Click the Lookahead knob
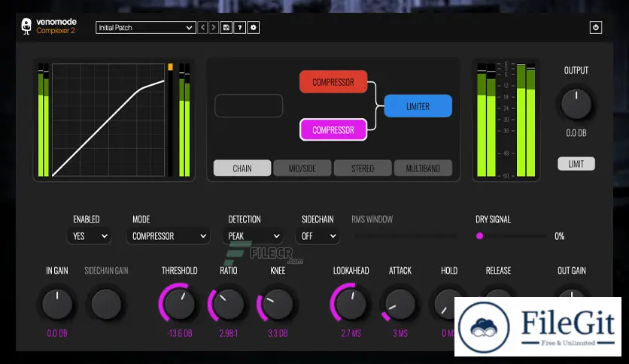This screenshot has width=629, height=364. pyautogui.click(x=351, y=305)
